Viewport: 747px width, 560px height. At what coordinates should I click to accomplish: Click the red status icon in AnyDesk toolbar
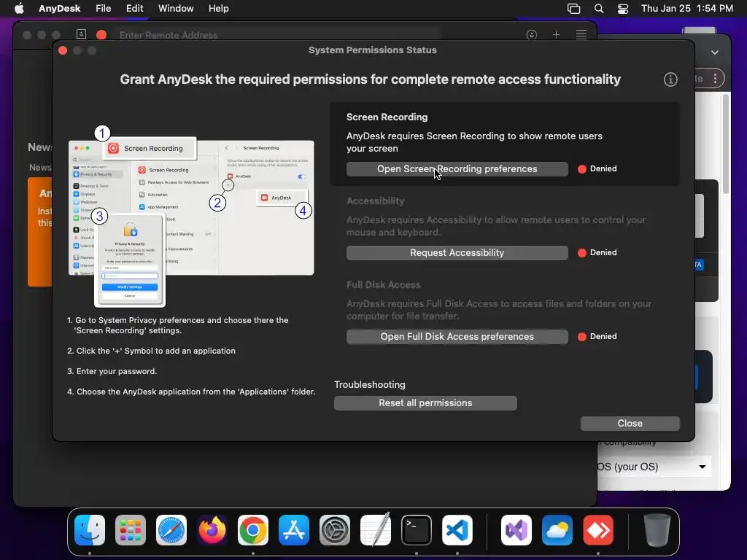(x=101, y=35)
